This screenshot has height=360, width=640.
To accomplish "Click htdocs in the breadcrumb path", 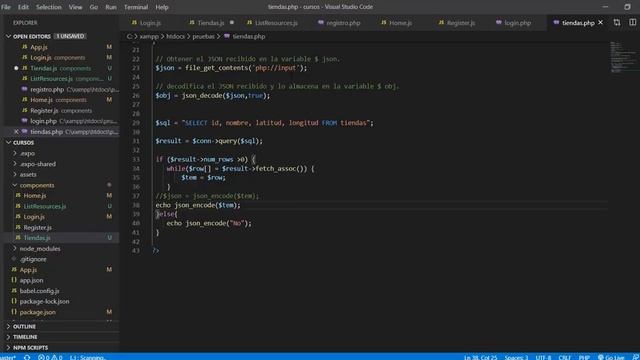I will click(x=176, y=36).
